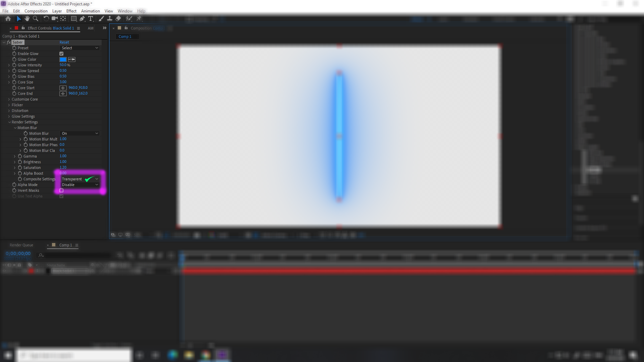Open Composite Settings dropdown menu
The height and width of the screenshot is (362, 644).
tap(79, 179)
